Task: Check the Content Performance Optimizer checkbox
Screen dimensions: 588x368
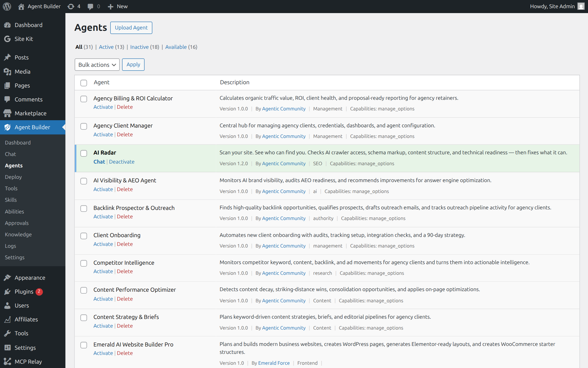Action: 84,290
